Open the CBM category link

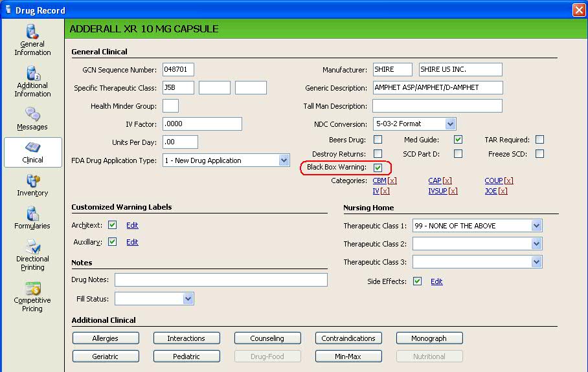pos(379,181)
